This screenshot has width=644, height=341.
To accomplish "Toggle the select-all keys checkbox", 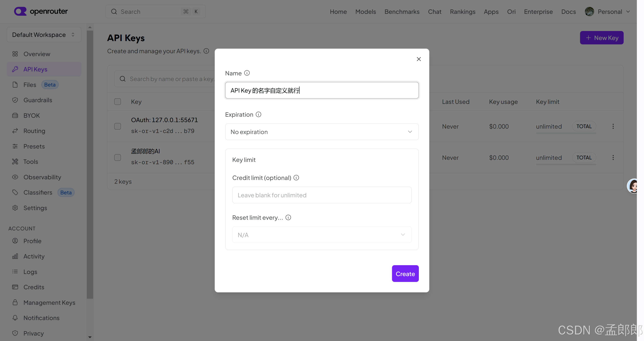I will (117, 102).
